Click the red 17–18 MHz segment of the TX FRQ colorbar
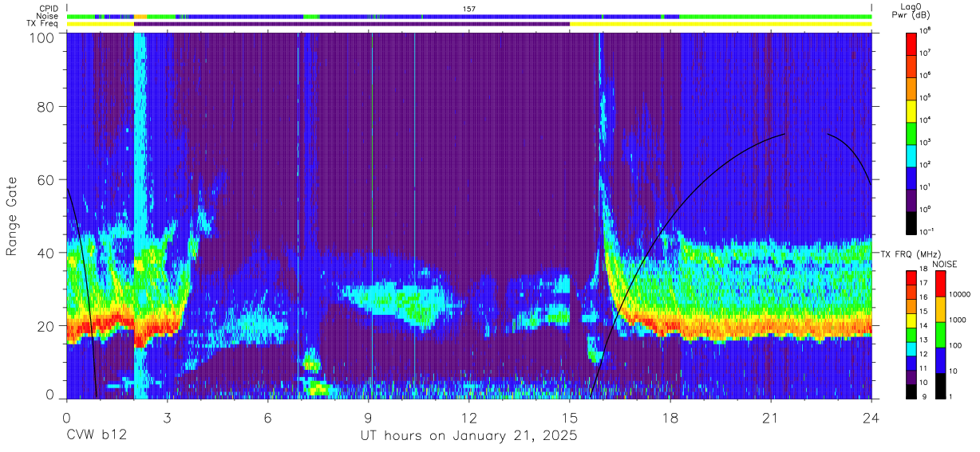Viewport: 980px width, 452px height. 912,278
